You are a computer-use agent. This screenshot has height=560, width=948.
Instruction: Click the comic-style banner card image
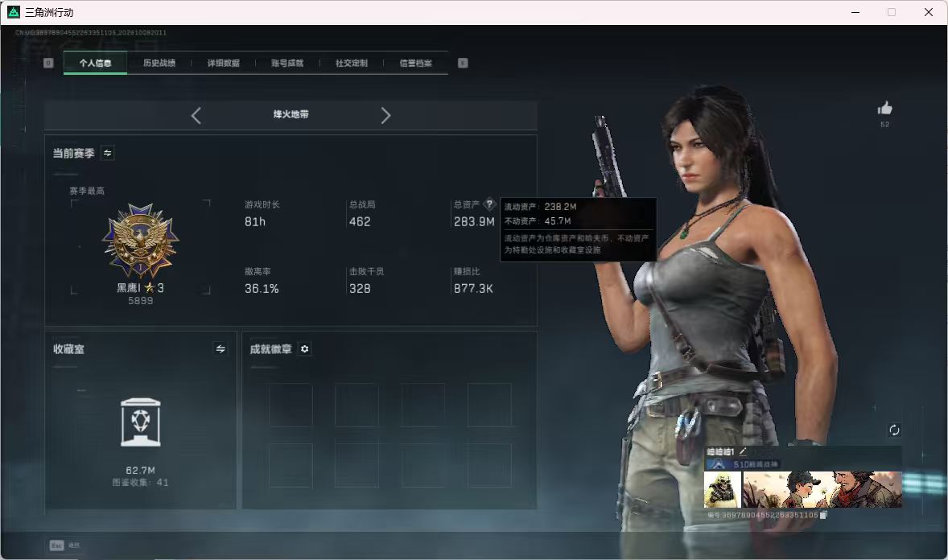[822, 489]
